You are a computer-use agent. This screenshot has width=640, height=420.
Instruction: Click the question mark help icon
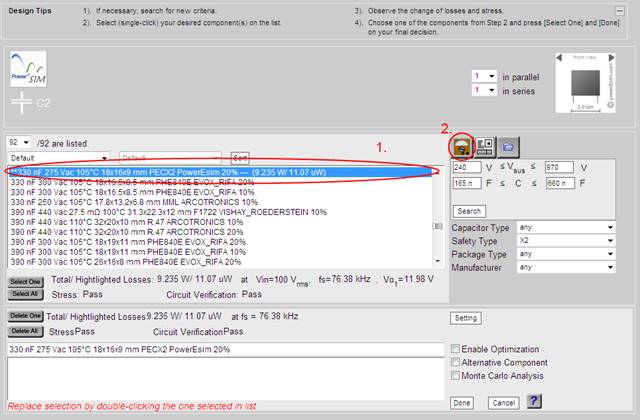[x=535, y=401]
